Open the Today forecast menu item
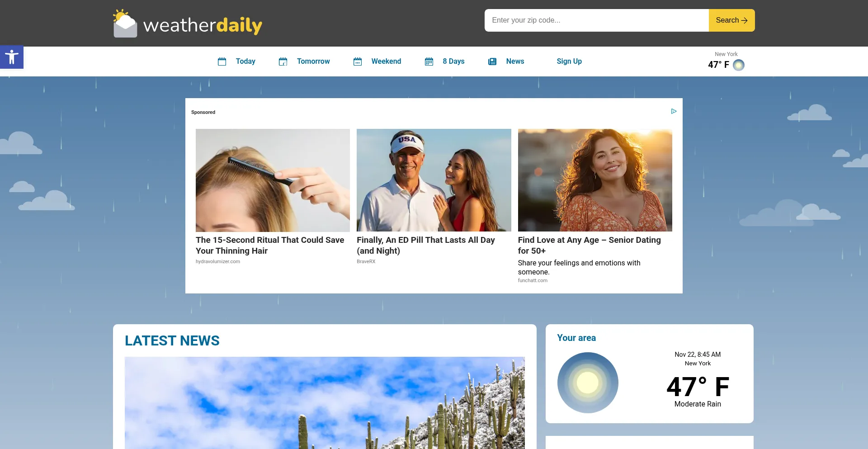This screenshot has width=868, height=449. click(x=245, y=61)
